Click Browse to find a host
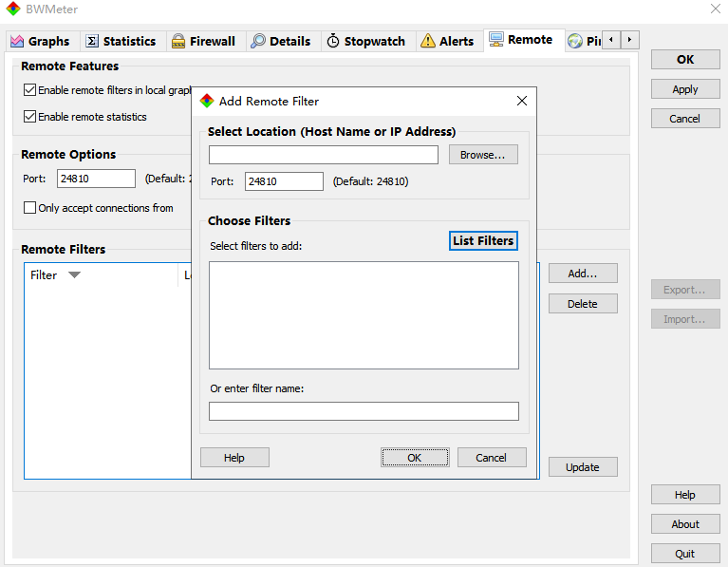This screenshot has width=728, height=567. coord(483,155)
